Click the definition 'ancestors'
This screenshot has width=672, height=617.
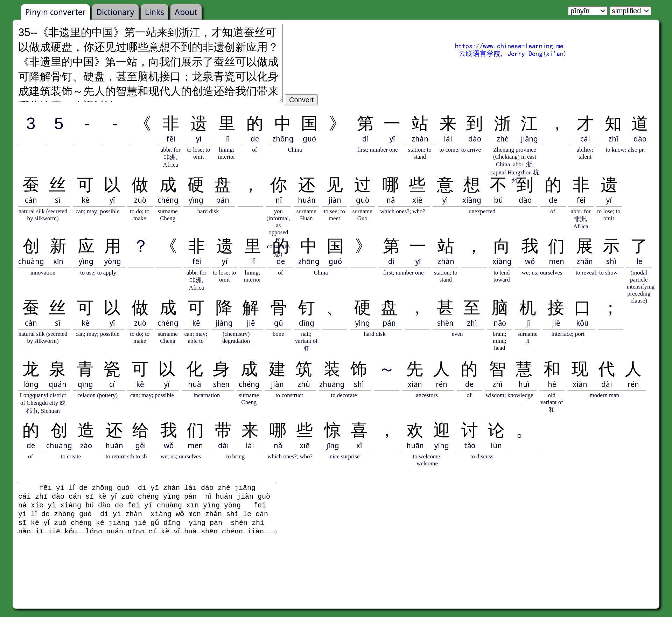pos(427,395)
